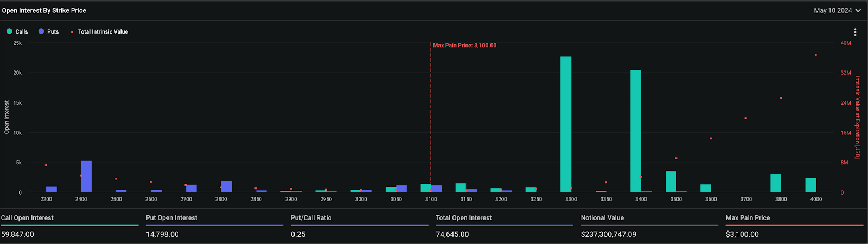868x244 pixels.
Task: Click the intrinsic value marker above strike 3700
Action: click(746, 118)
